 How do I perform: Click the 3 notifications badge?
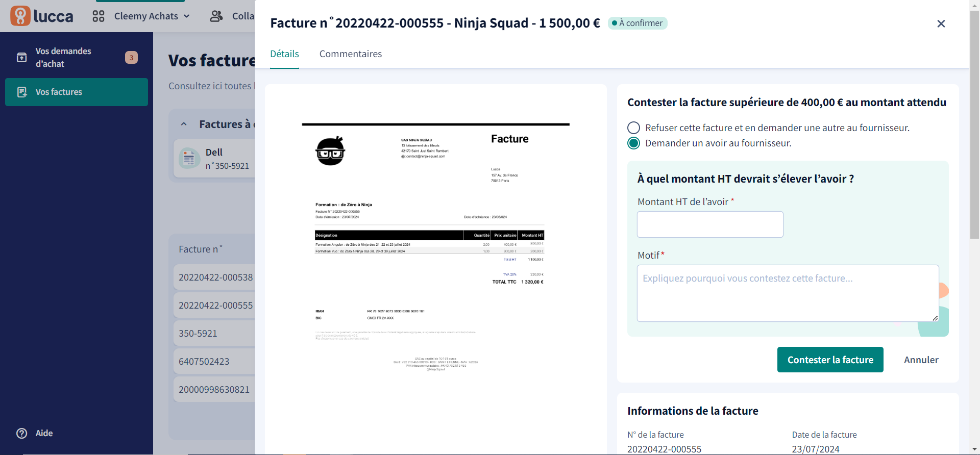coord(131,58)
